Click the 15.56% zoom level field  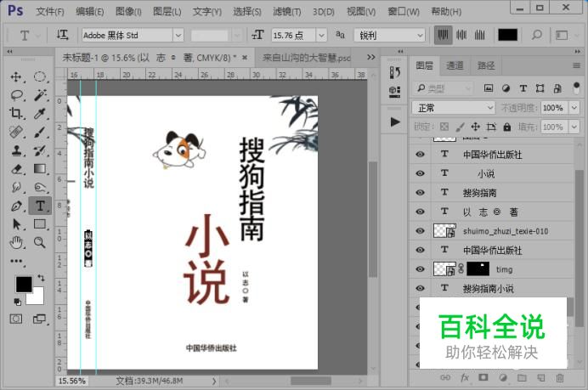(x=72, y=381)
